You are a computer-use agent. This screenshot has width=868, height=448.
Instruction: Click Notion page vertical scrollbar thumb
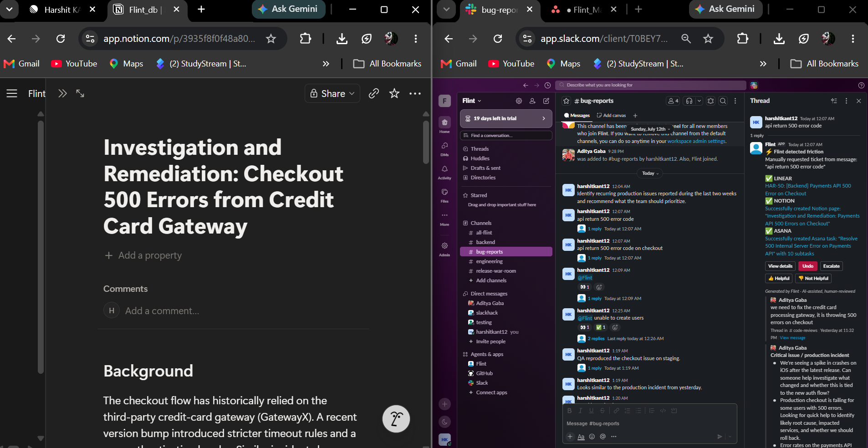[426, 142]
